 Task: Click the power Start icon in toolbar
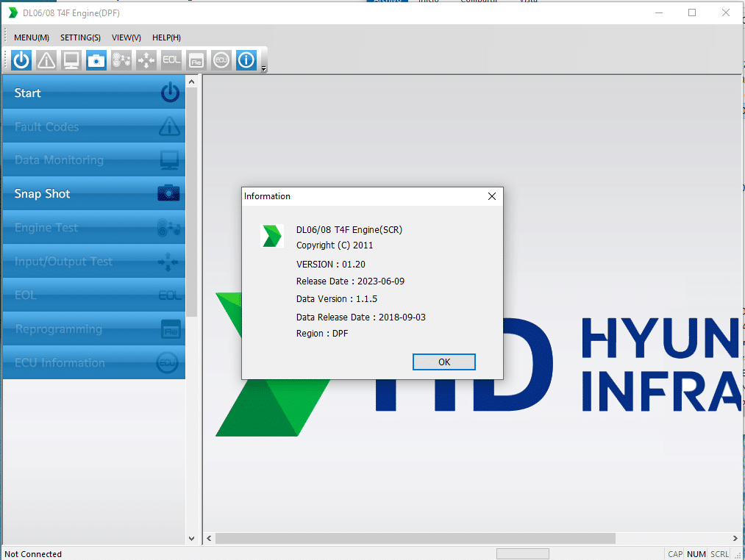tap(21, 60)
